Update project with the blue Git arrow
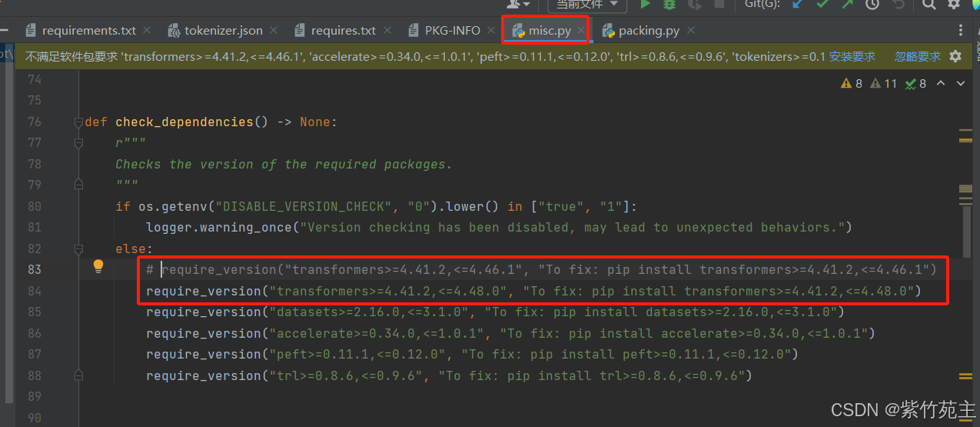Screen dimensions: 980x427 pyautogui.click(x=797, y=4)
